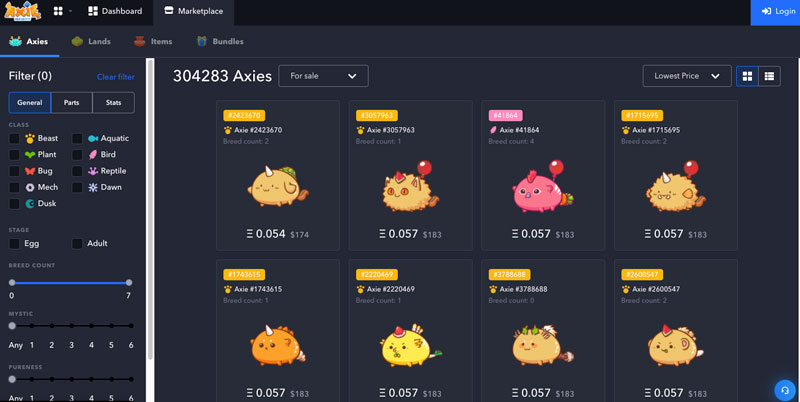The width and height of the screenshot is (800, 402).
Task: Open the #3057963 ID badge
Action: (377, 115)
